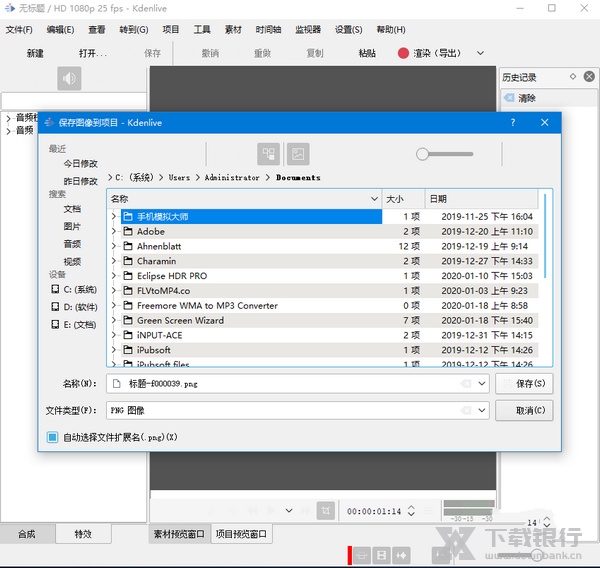
Task: Expand the first audio item in project bin
Action: (8, 118)
